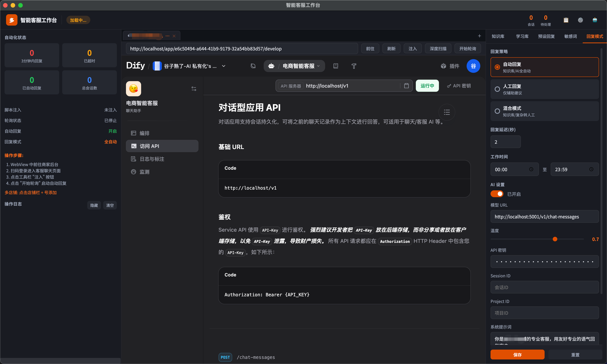Click the Session ID input field
Viewport: 607px width, 364px height.
point(544,287)
